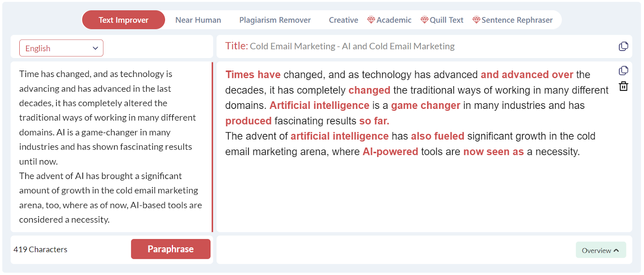Expand the Overview panel
This screenshot has height=275, width=644.
601,250
